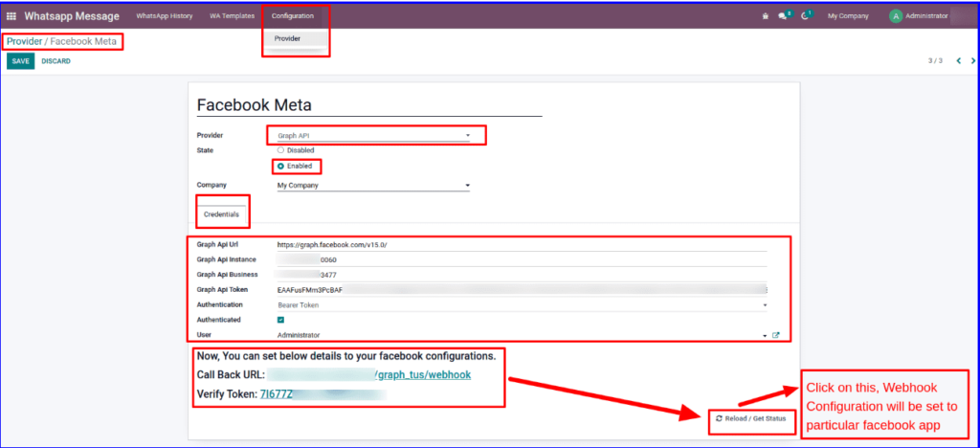The image size is (980, 448).
Task: Go to next record arrow
Action: (x=972, y=61)
